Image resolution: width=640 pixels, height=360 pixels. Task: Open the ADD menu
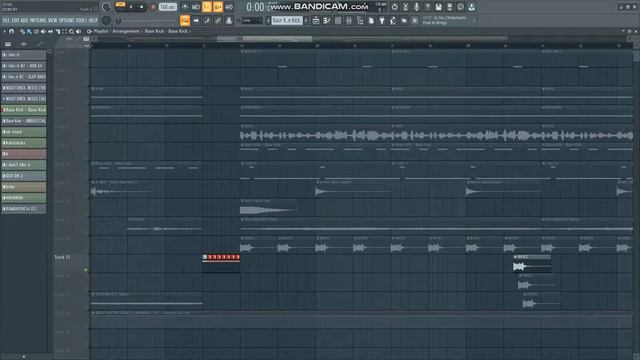pos(24,20)
